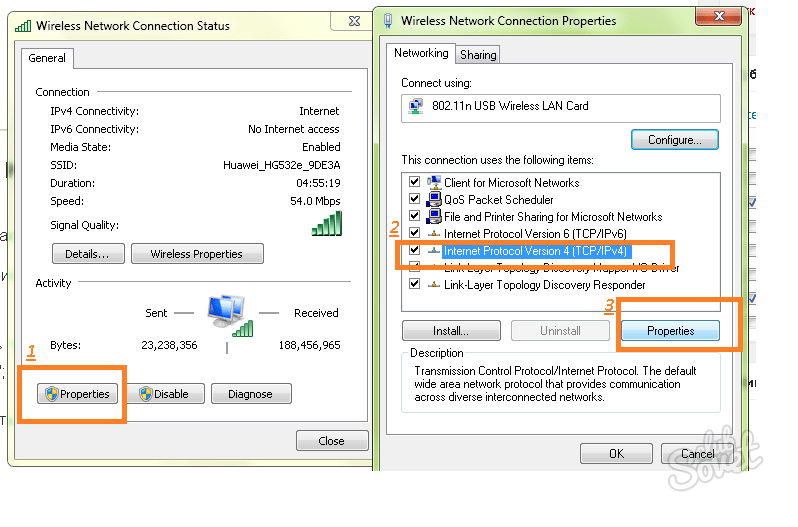
Task: Close the Properties window with red X
Action: pyautogui.click(x=718, y=16)
